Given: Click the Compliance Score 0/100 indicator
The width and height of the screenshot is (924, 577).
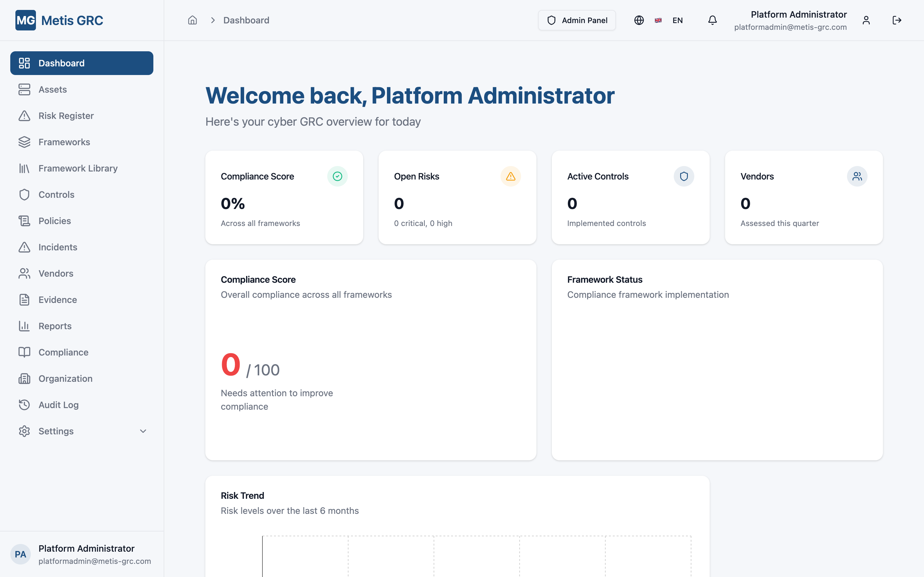Looking at the screenshot, I should 250,365.
